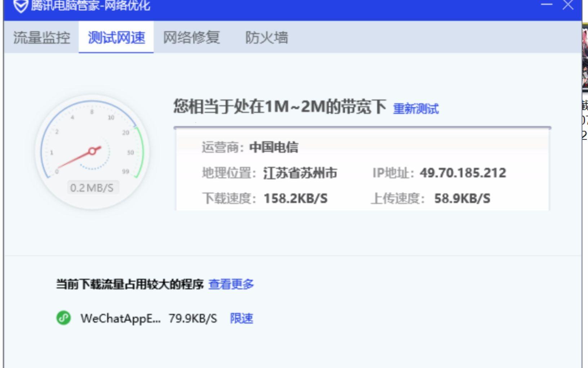Click the 重新测试 link

[416, 109]
